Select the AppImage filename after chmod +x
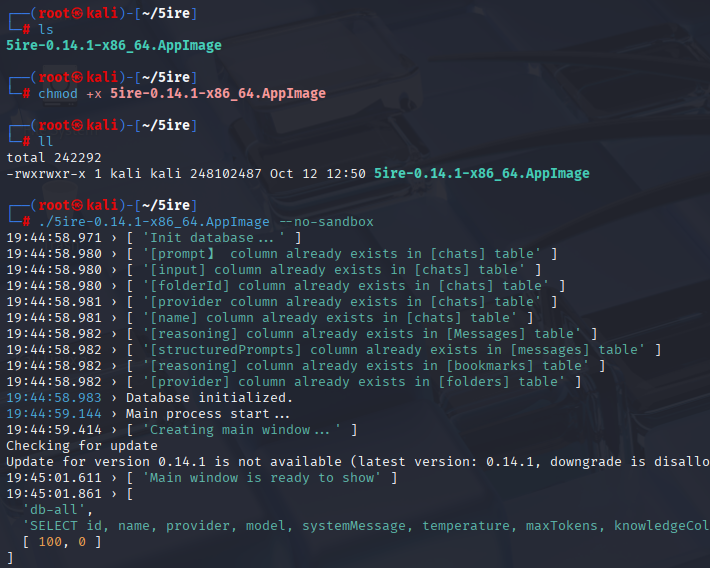 (x=217, y=93)
